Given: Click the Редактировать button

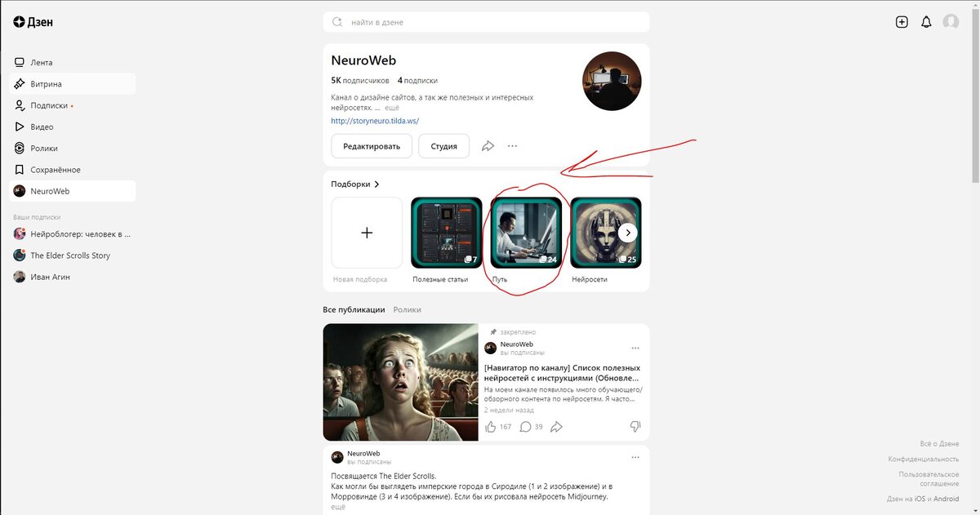Looking at the screenshot, I should (372, 146).
